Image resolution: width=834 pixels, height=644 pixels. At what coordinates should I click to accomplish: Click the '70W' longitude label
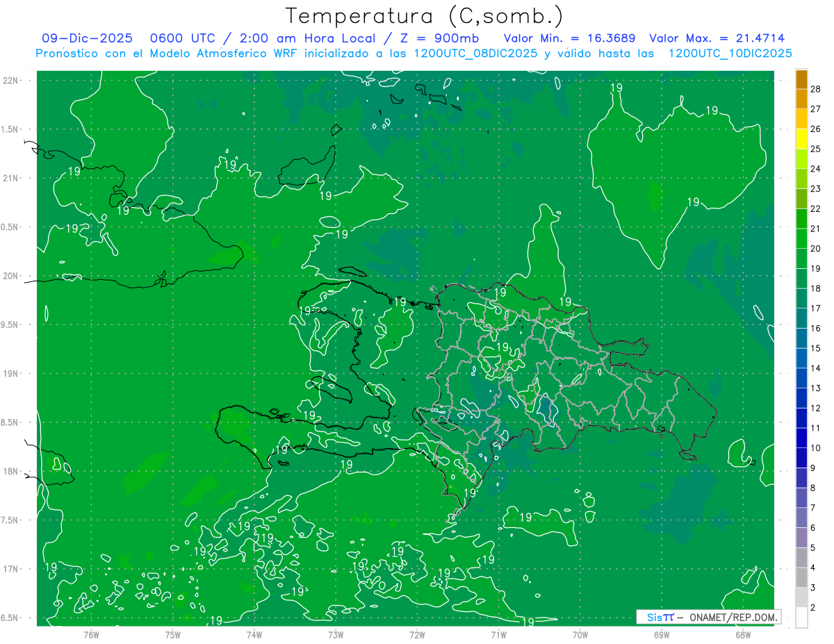click(x=580, y=634)
